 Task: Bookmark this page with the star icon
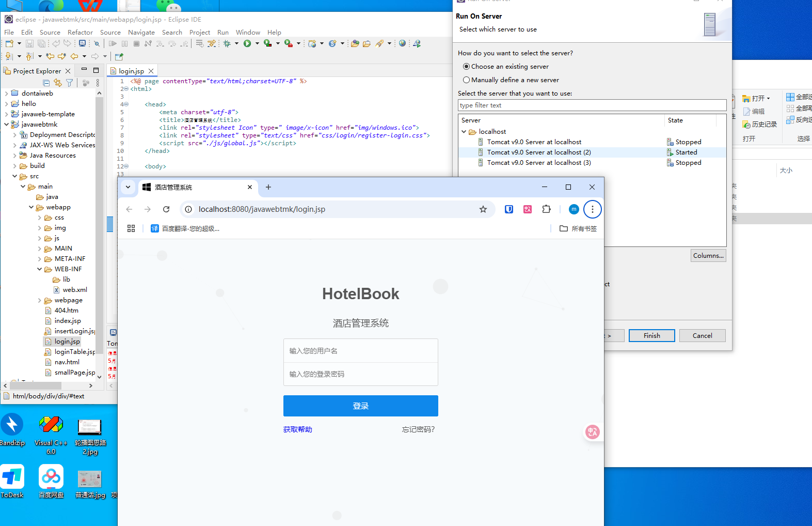(x=483, y=209)
